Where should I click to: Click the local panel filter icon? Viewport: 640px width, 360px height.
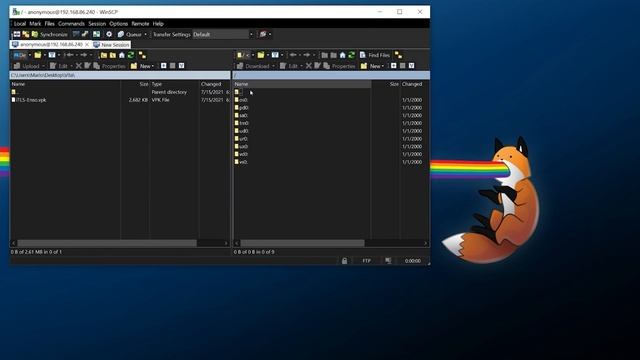point(52,55)
